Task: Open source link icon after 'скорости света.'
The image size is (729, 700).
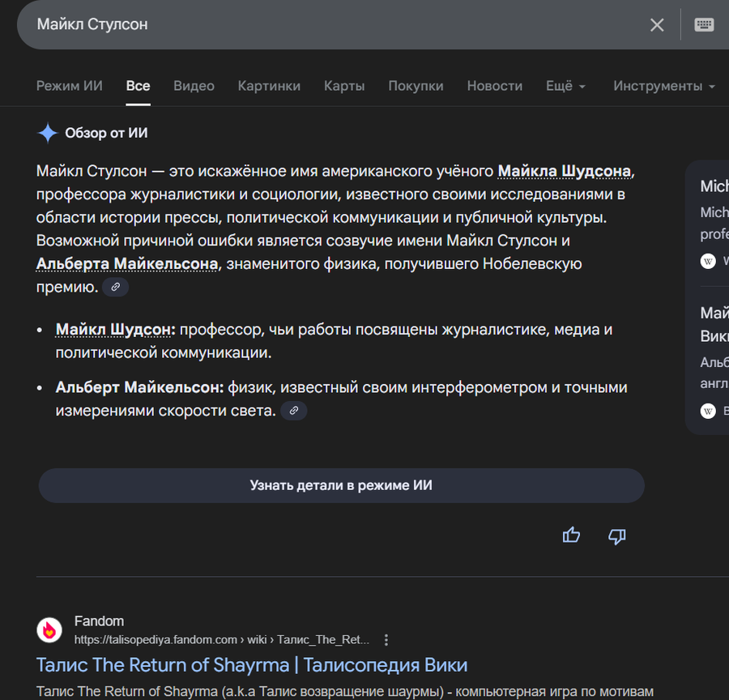Action: tap(294, 412)
